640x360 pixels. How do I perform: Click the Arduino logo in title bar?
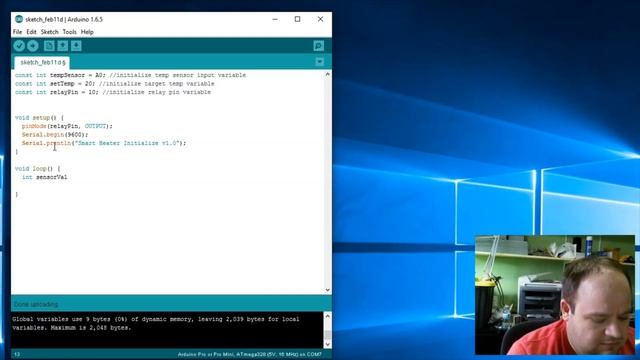[x=19, y=19]
